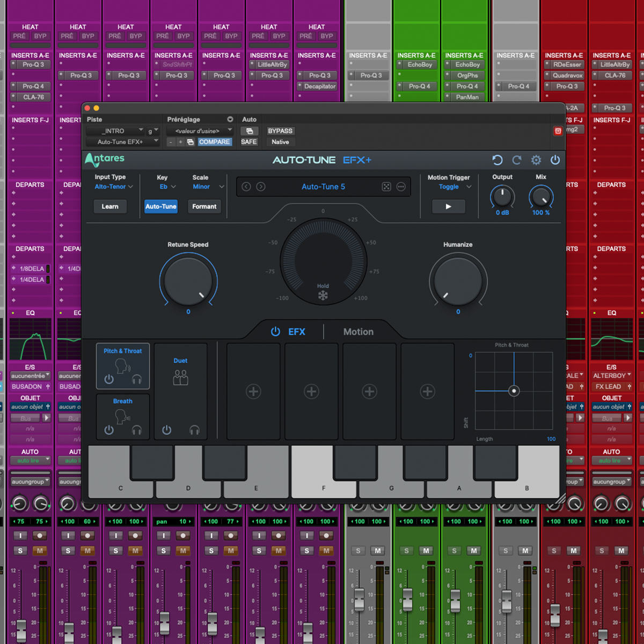The image size is (644, 644).
Task: Enable Breath effect power
Action: (109, 430)
